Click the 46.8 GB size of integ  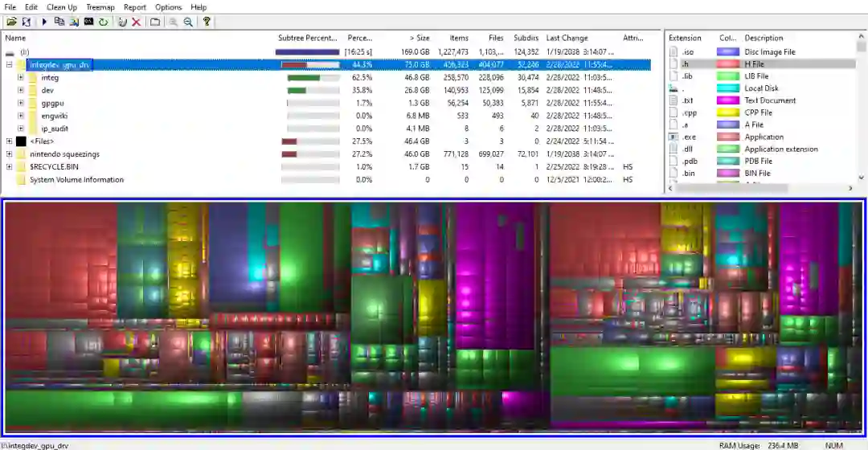(x=417, y=77)
